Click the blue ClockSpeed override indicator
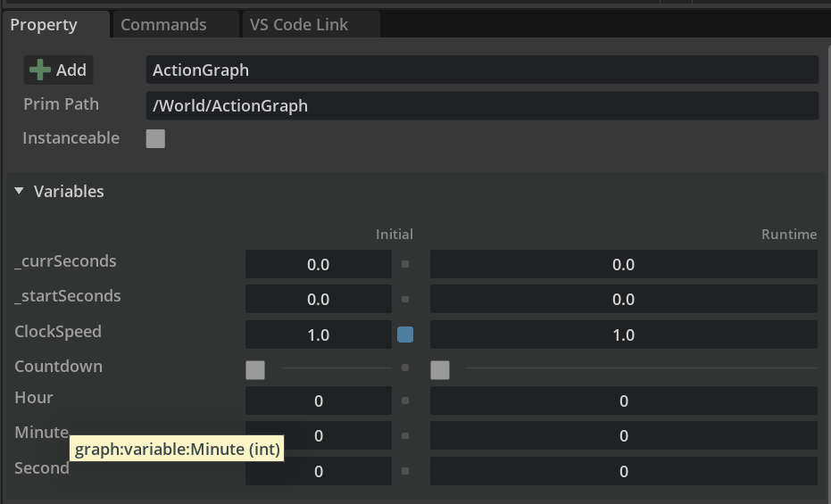This screenshot has width=831, height=504. (405, 335)
